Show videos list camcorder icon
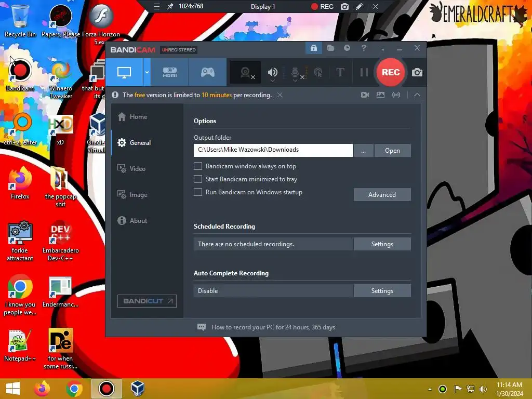 coord(365,95)
